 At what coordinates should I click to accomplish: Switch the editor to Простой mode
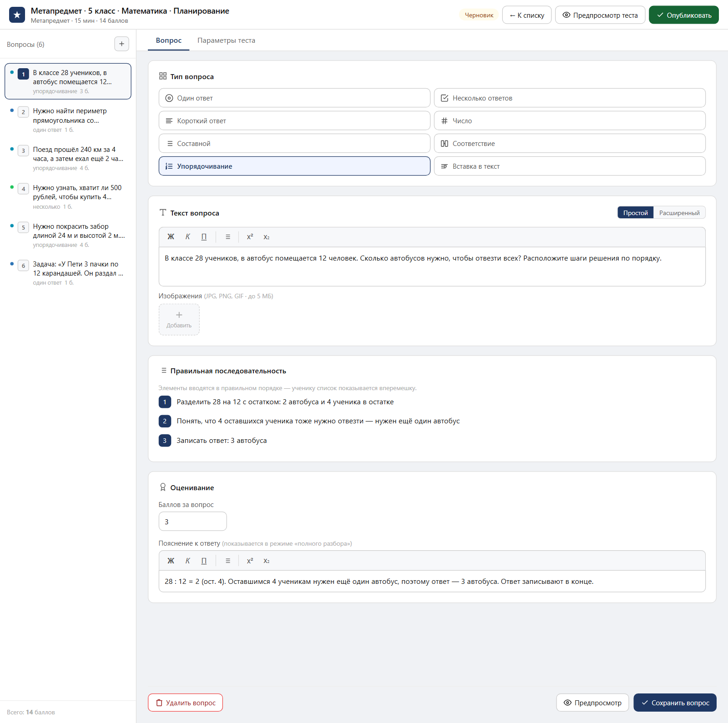pos(636,213)
